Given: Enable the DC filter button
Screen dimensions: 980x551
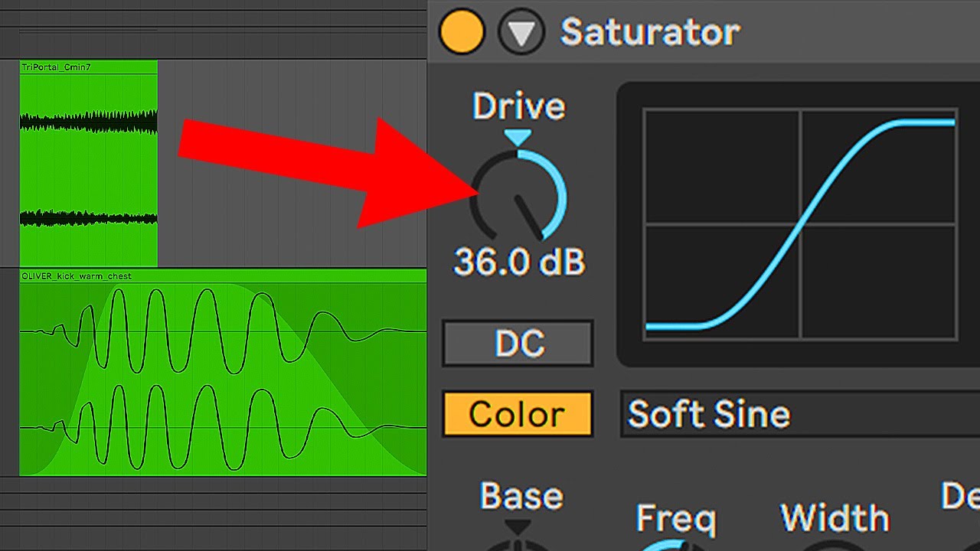Looking at the screenshot, I should 518,344.
